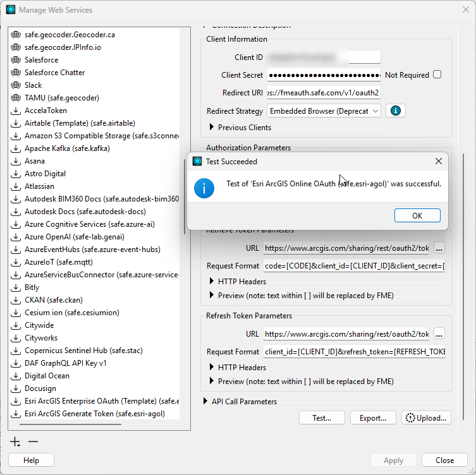Select Esri ArcGIS Generate Token (safe.esri-agol)
The height and width of the screenshot is (475, 476).
pos(95,414)
